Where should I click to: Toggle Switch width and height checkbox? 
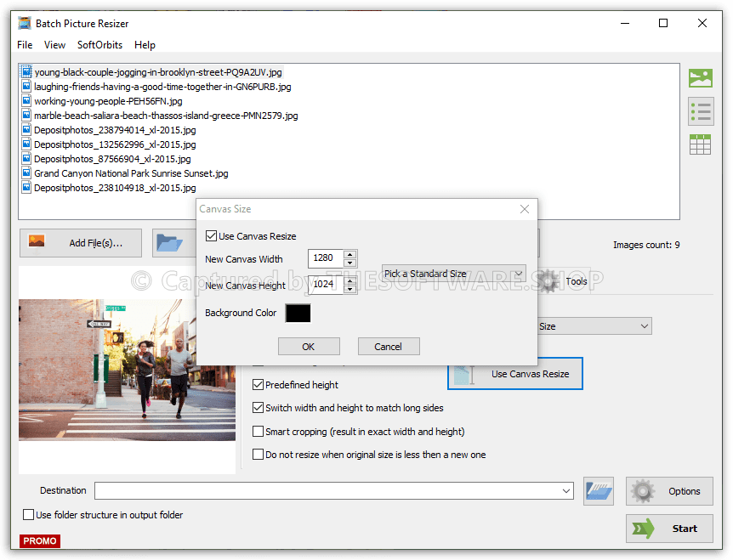(258, 407)
